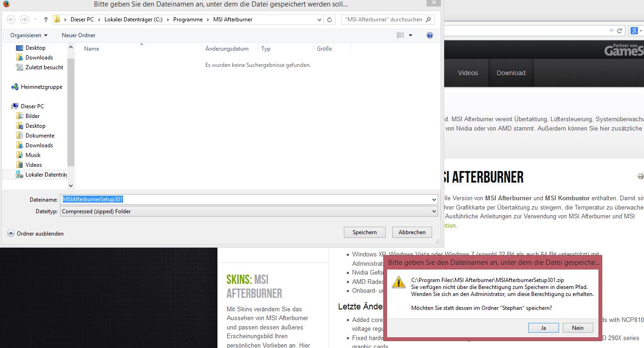This screenshot has width=644, height=348.
Task: Collapse folders with Ordner ausblenden arrow
Action: point(11,233)
